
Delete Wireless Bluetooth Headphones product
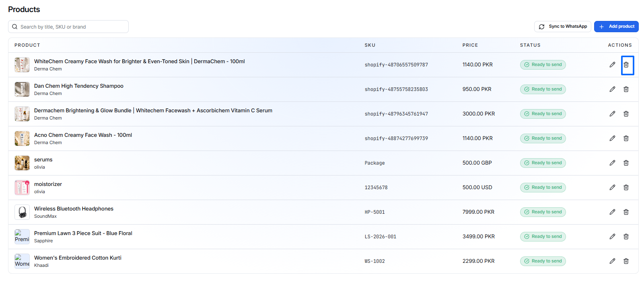[626, 212]
